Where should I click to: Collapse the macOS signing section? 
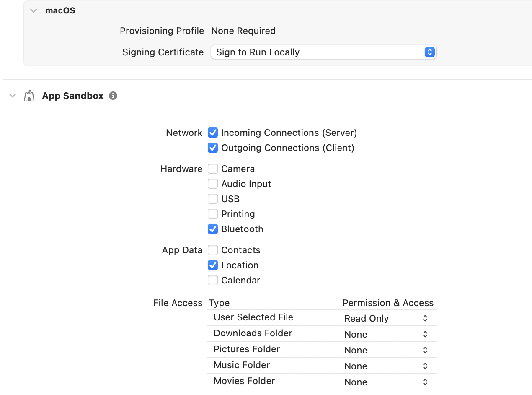(x=34, y=11)
